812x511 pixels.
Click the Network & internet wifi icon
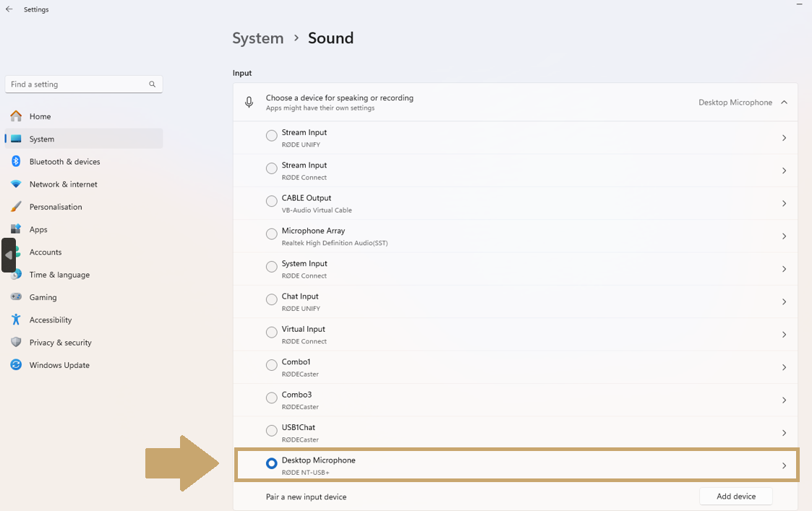(x=16, y=184)
